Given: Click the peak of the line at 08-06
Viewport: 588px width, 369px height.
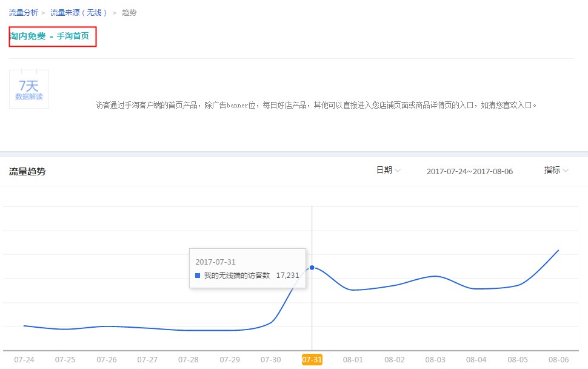Looking at the screenshot, I should pos(558,251).
